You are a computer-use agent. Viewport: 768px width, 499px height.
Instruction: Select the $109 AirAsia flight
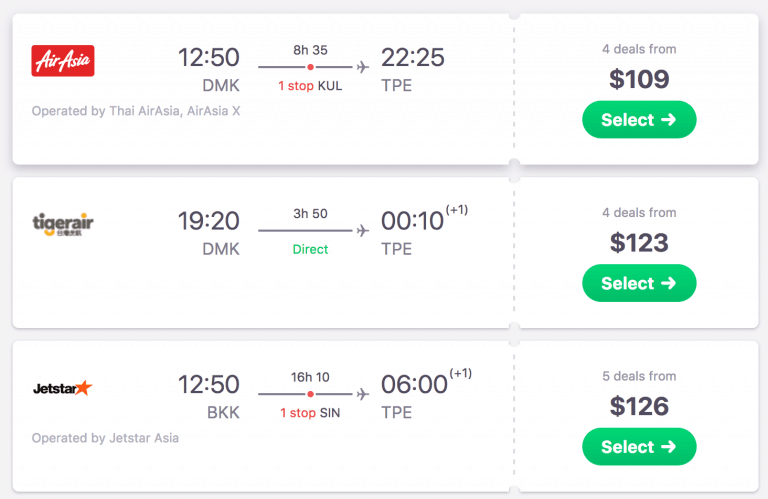[639, 120]
